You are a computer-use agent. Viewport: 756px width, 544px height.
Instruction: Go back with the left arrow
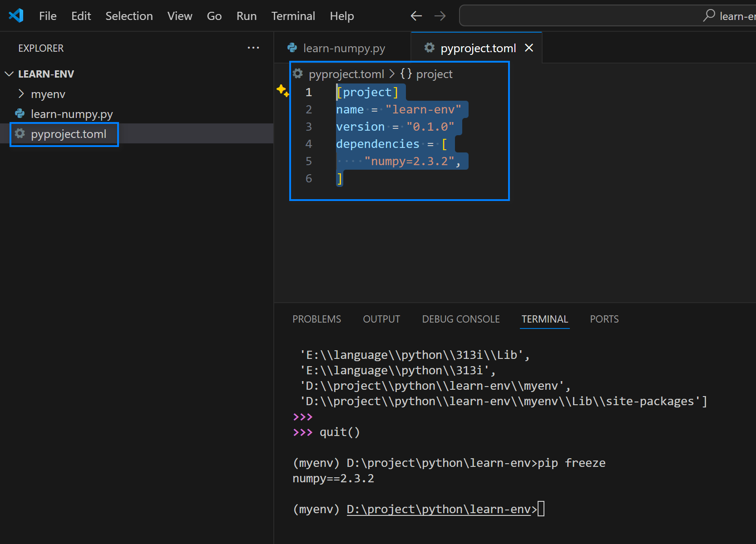(416, 16)
